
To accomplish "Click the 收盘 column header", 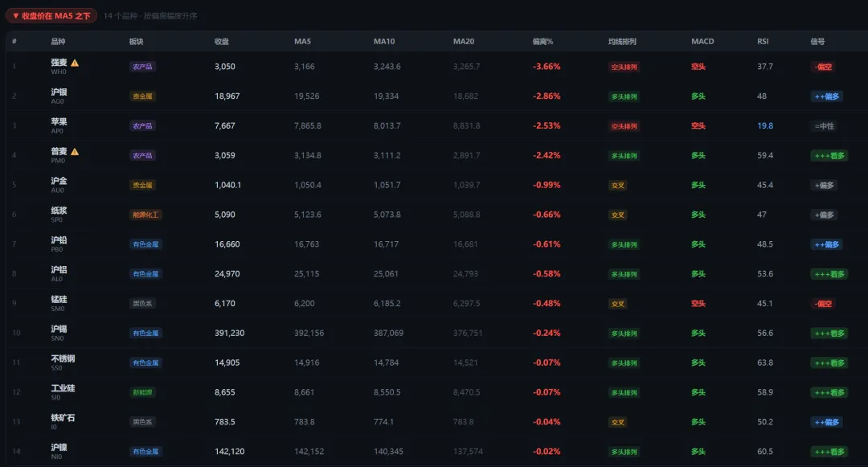I will pyautogui.click(x=222, y=41).
